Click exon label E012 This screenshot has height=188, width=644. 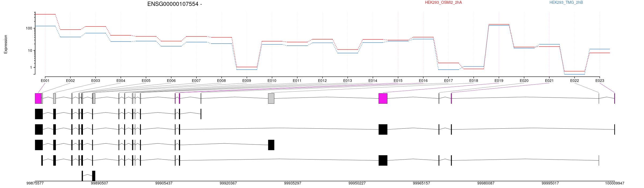[x=322, y=81]
